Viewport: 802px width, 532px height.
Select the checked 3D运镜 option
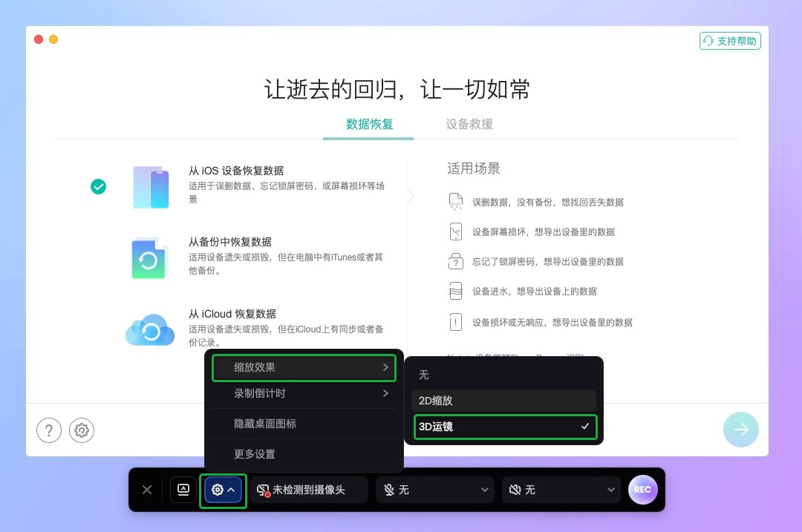coord(506,427)
